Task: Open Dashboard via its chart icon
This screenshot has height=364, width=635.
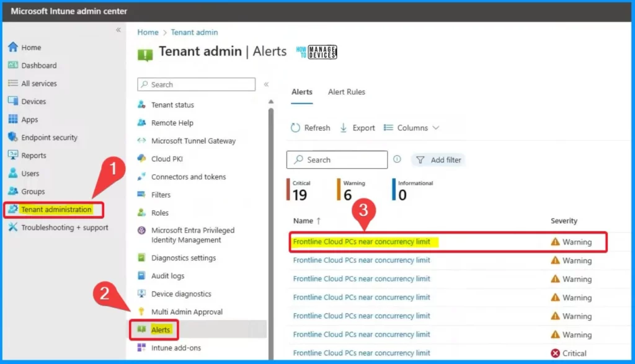Action: point(13,64)
